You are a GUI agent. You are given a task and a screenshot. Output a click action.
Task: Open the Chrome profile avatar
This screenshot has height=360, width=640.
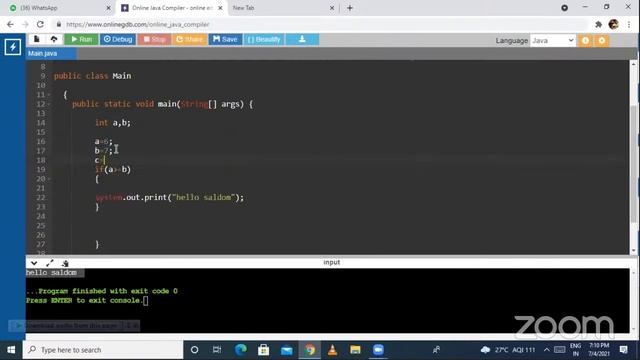(x=613, y=24)
